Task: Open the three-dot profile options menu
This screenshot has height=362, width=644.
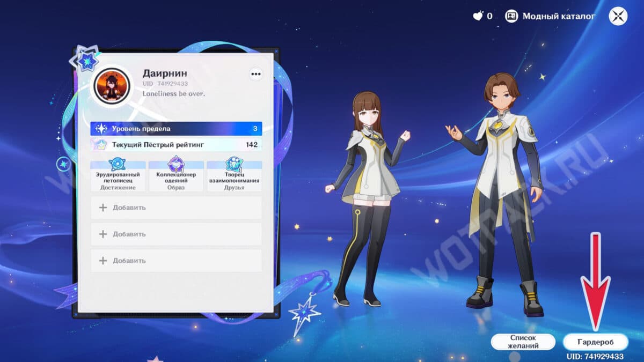Action: point(255,75)
